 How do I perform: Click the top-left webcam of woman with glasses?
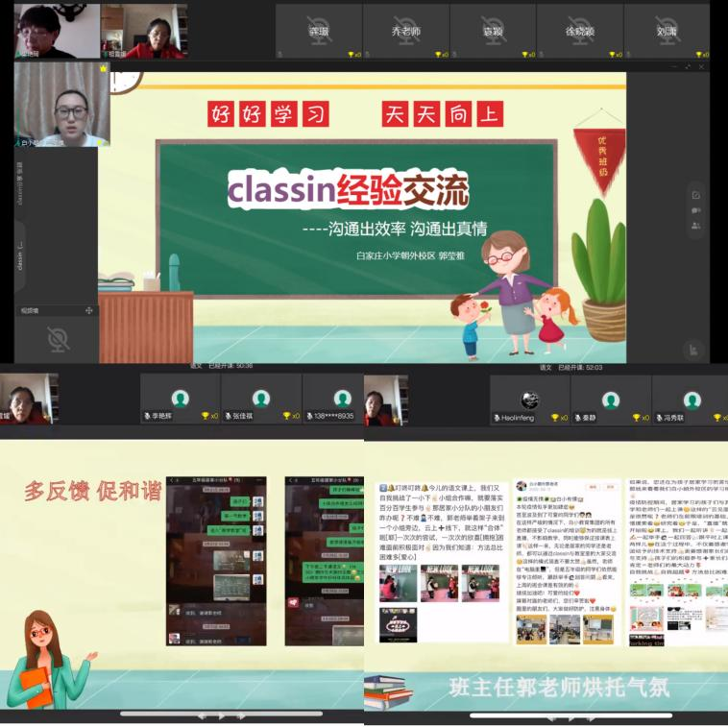pyautogui.click(x=57, y=31)
